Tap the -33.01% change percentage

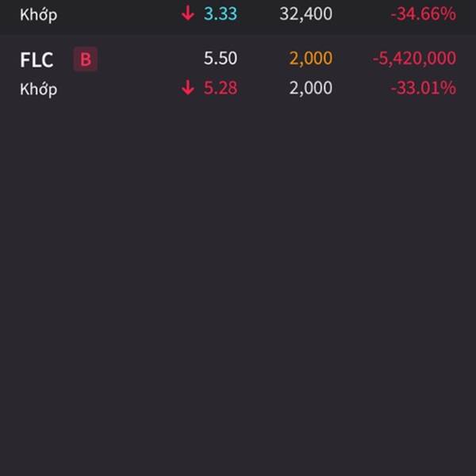423,88
